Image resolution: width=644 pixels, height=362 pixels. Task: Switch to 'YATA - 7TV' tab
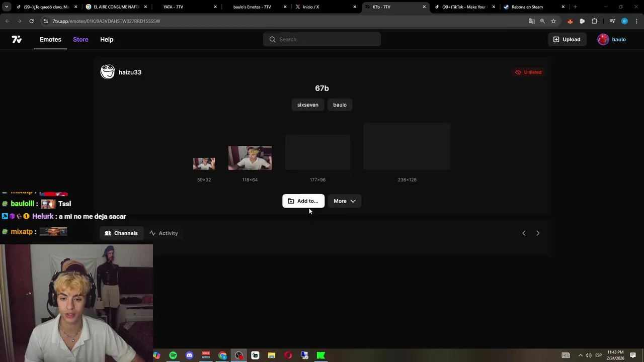click(186, 7)
